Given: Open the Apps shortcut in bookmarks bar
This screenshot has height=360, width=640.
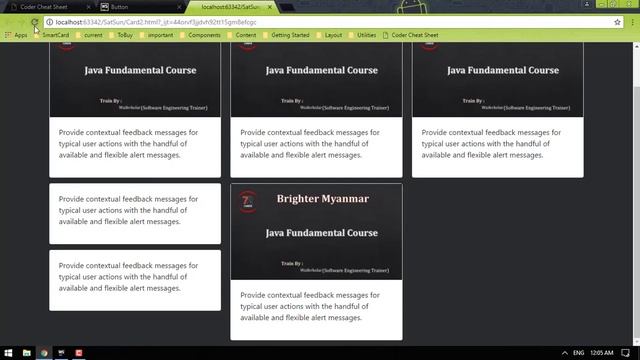Looking at the screenshot, I should (x=16, y=35).
